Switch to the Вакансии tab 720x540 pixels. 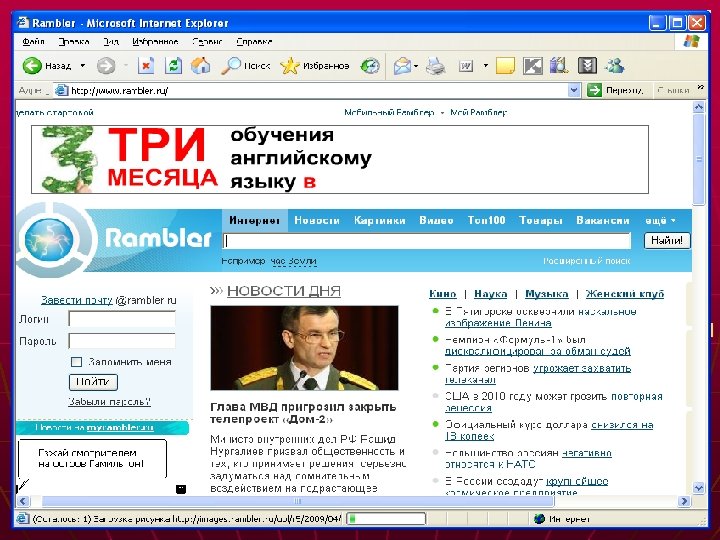click(x=602, y=220)
